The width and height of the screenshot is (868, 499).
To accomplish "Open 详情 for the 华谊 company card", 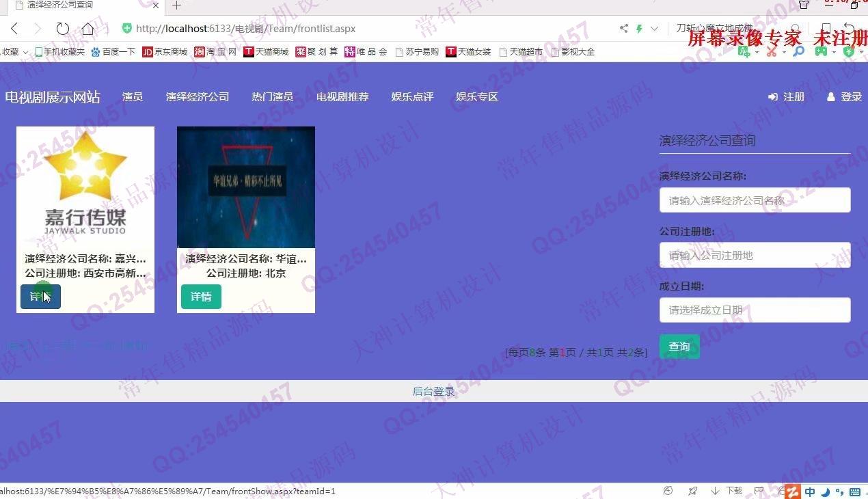I will (201, 297).
